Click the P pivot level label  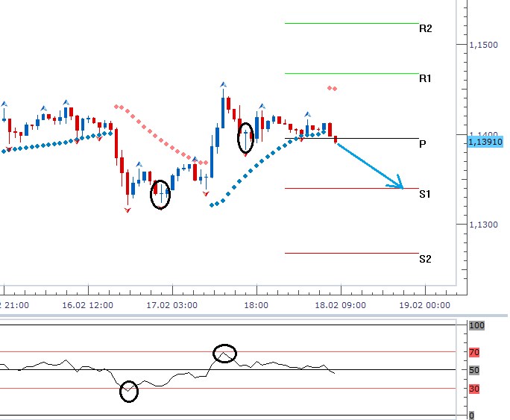coord(423,144)
